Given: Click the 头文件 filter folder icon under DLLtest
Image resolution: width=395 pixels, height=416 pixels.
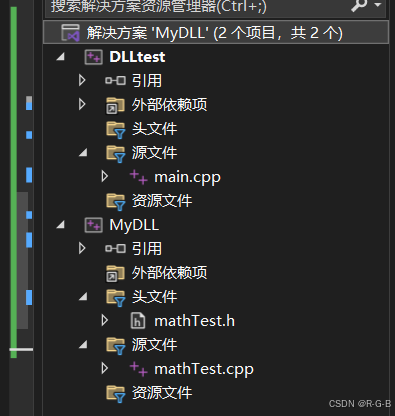Looking at the screenshot, I should pos(116,130).
